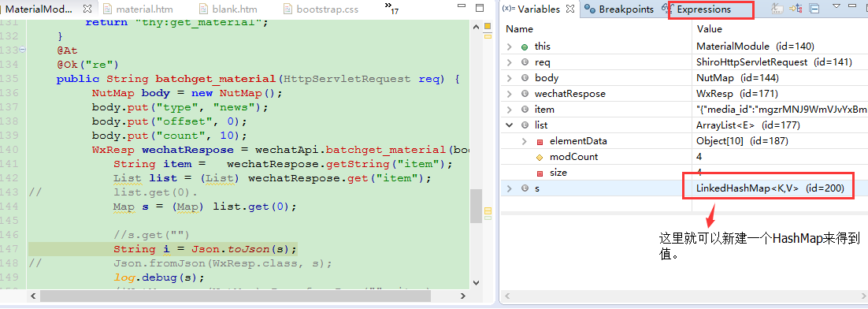Click the overview ruler warning mark near line 144
Viewport: 868px width, 309px height.
487,210
